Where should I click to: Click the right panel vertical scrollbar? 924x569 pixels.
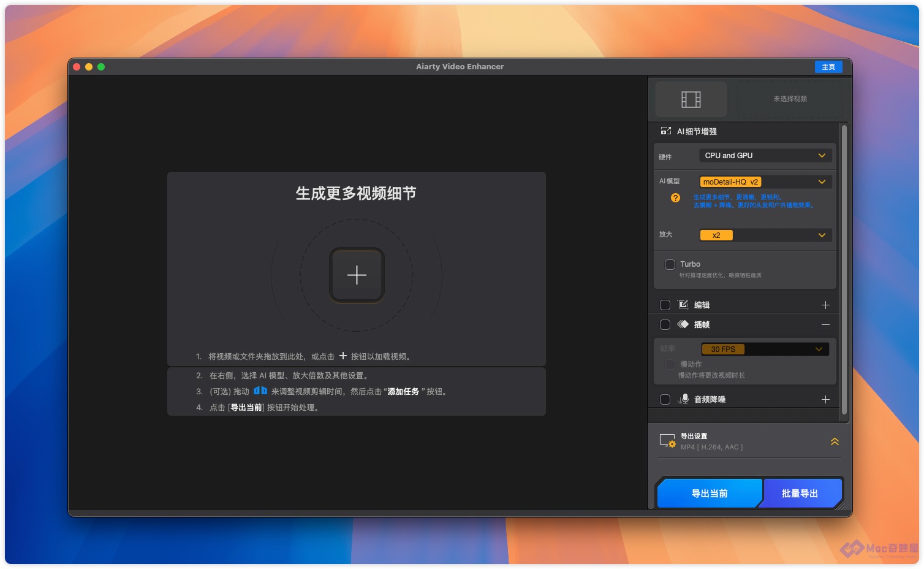[844, 270]
